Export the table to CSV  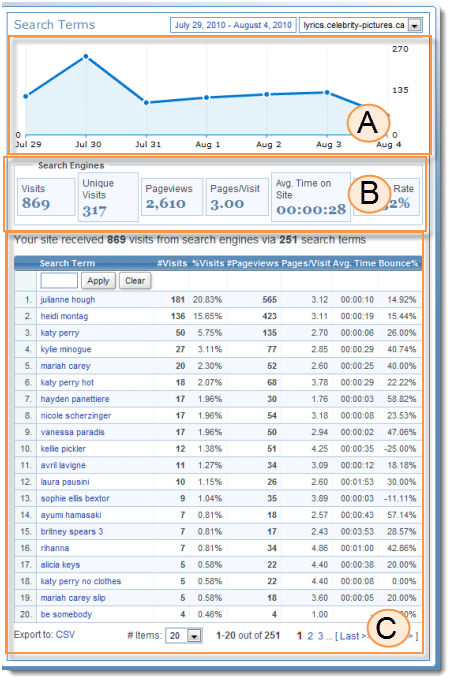point(65,635)
